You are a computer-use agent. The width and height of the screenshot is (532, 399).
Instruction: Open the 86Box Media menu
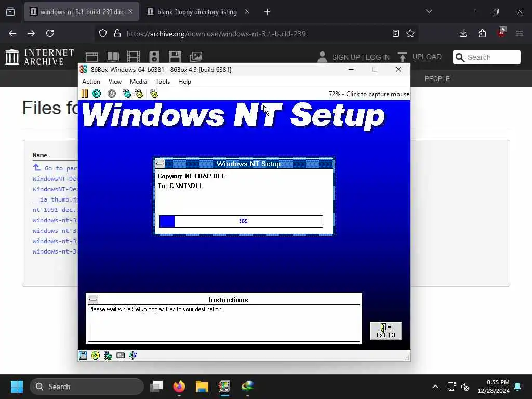pyautogui.click(x=138, y=82)
